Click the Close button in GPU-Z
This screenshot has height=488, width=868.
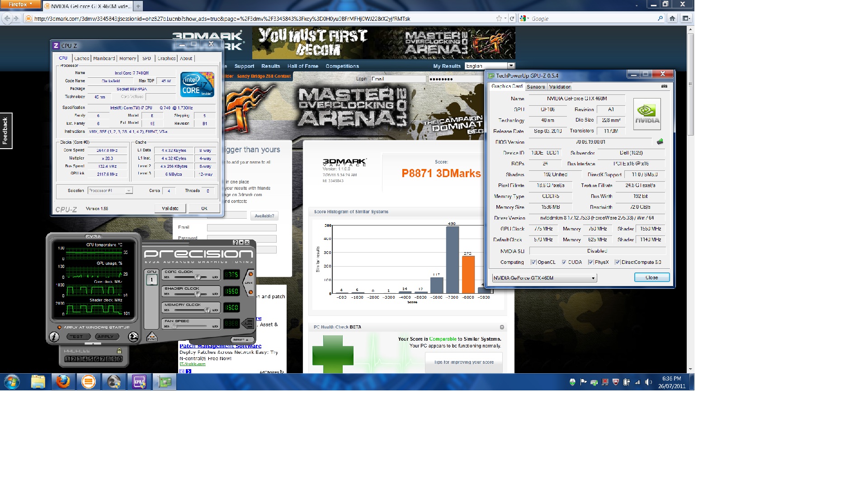coord(651,277)
